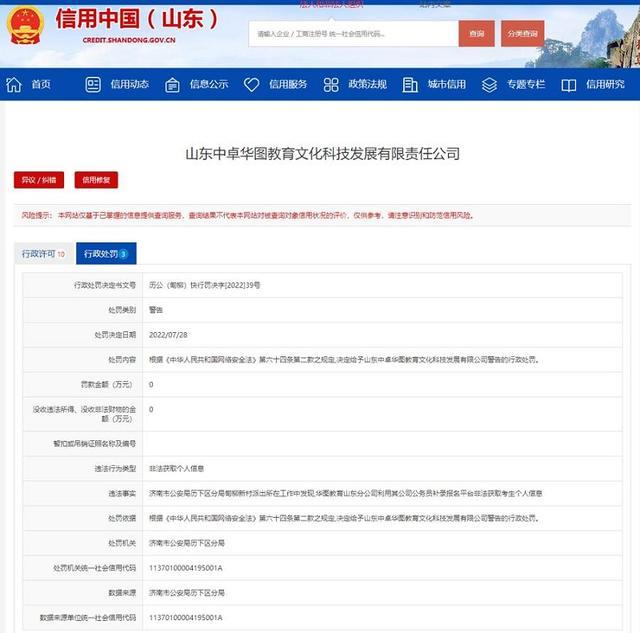The image size is (640, 633).
Task: Click the 处罚机关统一社会信用代码 value
Action: tap(186, 568)
